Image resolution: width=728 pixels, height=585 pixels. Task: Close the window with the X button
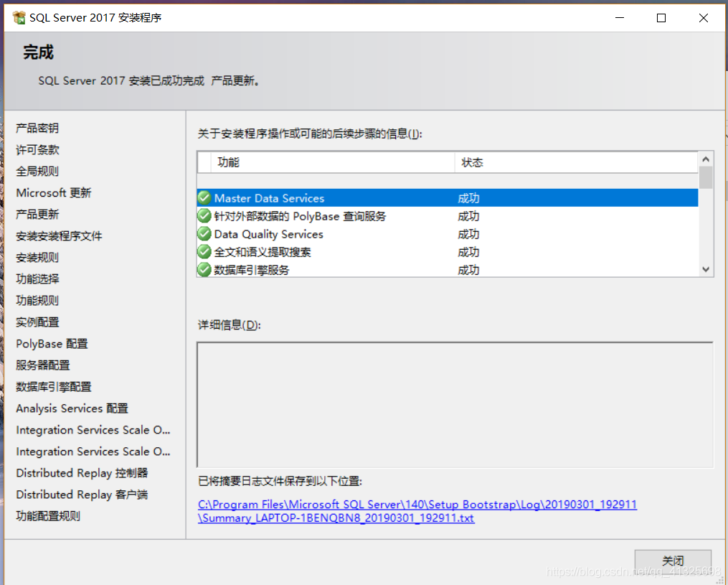(x=704, y=18)
